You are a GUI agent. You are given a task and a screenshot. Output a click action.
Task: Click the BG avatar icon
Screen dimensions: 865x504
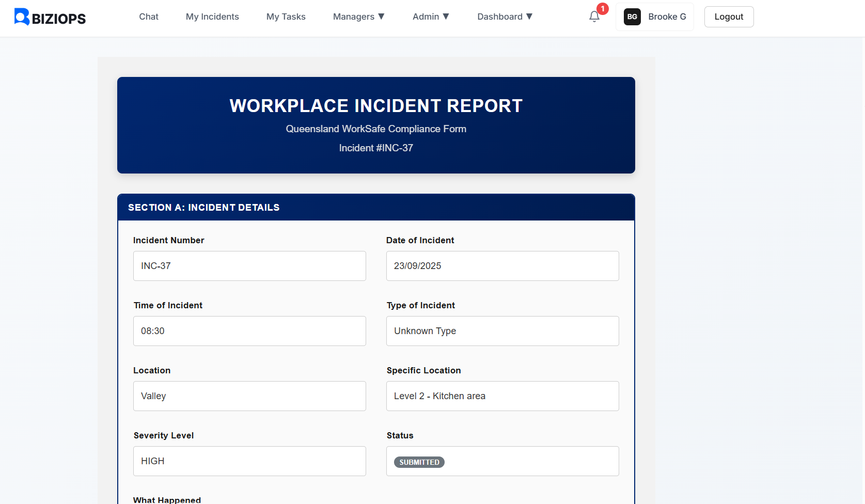pos(632,17)
